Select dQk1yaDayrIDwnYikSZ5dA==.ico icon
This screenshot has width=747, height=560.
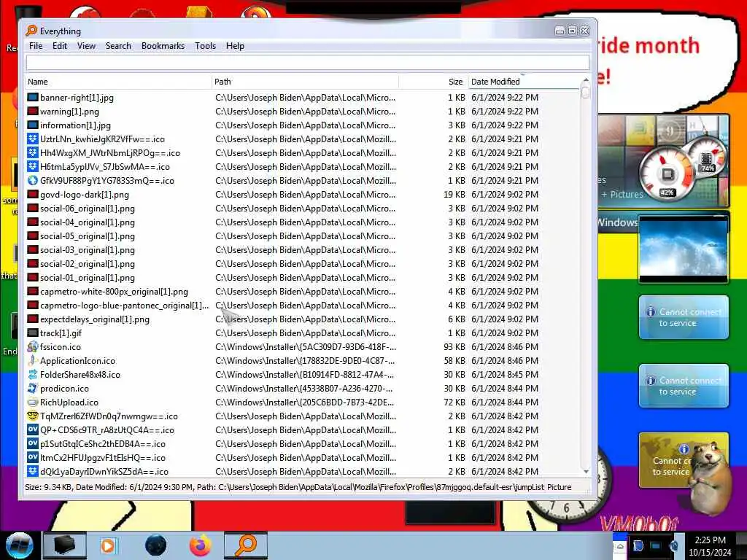tap(32, 471)
